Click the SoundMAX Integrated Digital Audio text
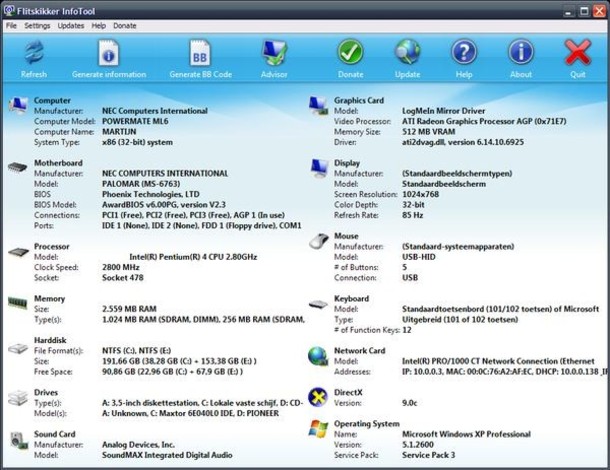This screenshot has height=470, width=610. click(167, 455)
